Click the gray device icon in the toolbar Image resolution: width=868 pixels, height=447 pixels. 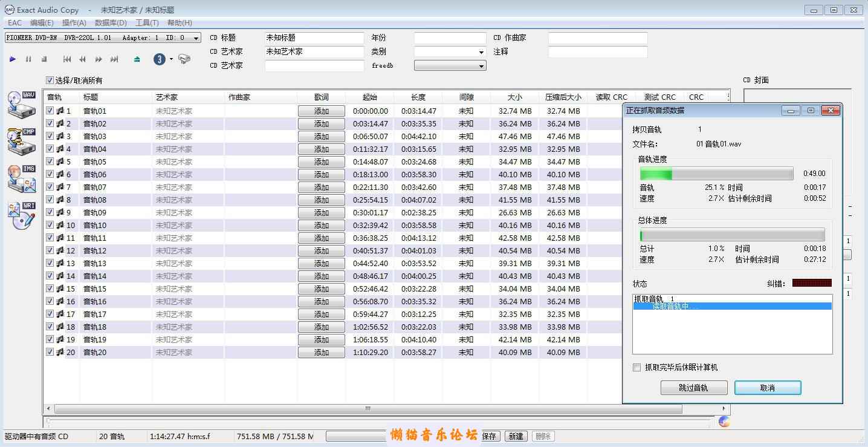click(x=184, y=59)
